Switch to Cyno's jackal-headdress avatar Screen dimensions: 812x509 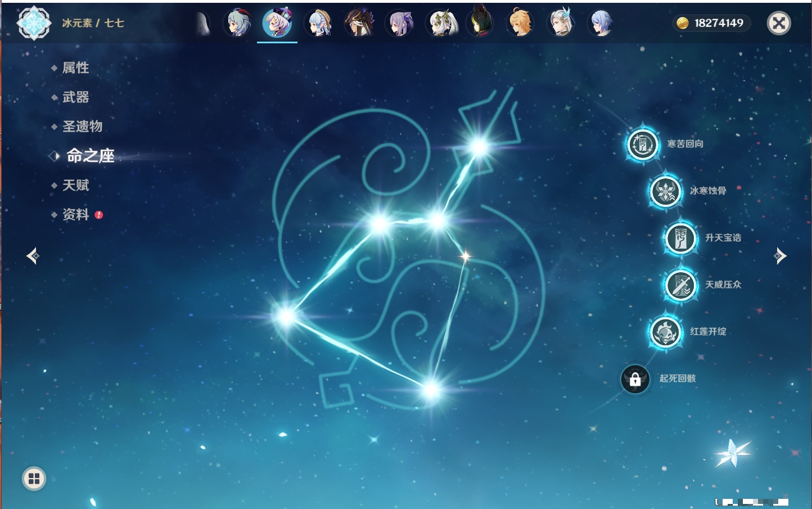358,23
